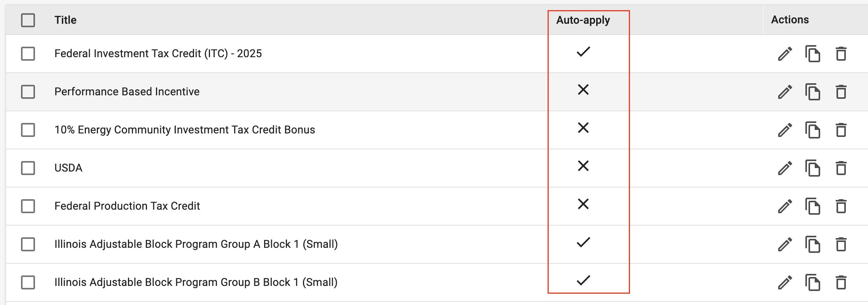Check the Illinois Group A Block 1 checkbox

pos(28,244)
